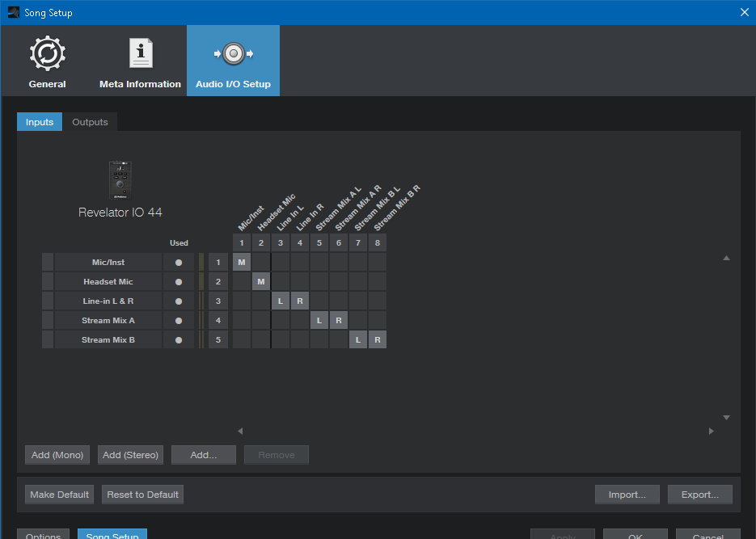This screenshot has height=539, width=756.
Task: Click Reset to Default
Action: tap(143, 495)
